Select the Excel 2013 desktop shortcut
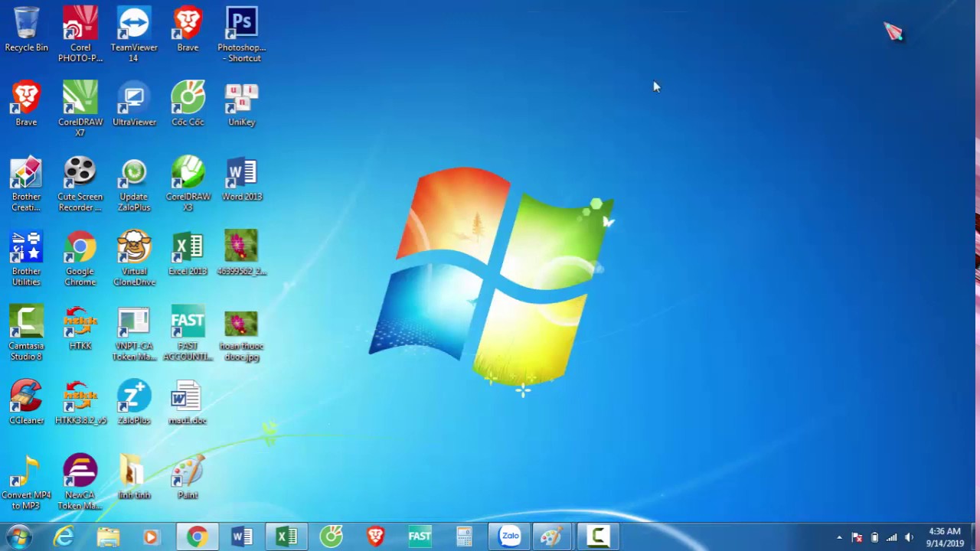The width and height of the screenshot is (980, 551). tap(188, 253)
